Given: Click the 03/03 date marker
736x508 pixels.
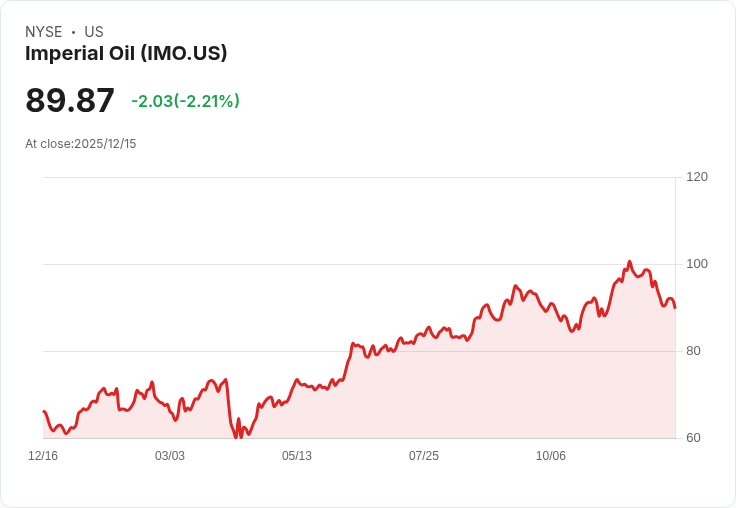Looking at the screenshot, I should (170, 456).
